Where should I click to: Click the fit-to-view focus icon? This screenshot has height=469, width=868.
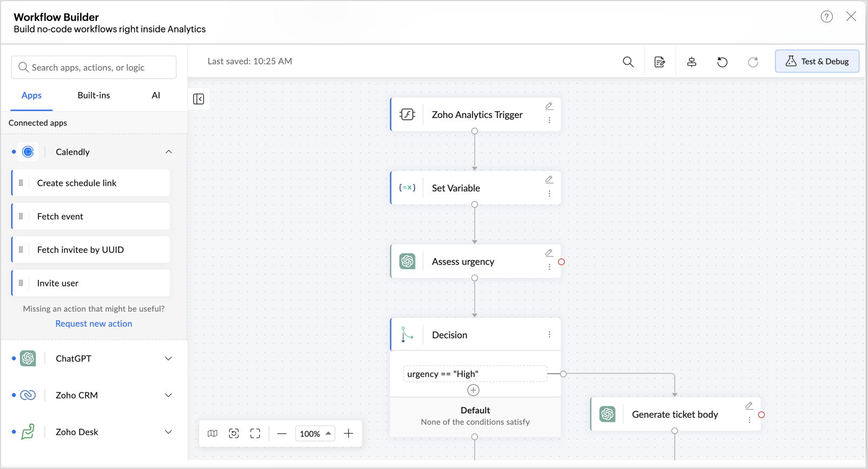(x=234, y=433)
